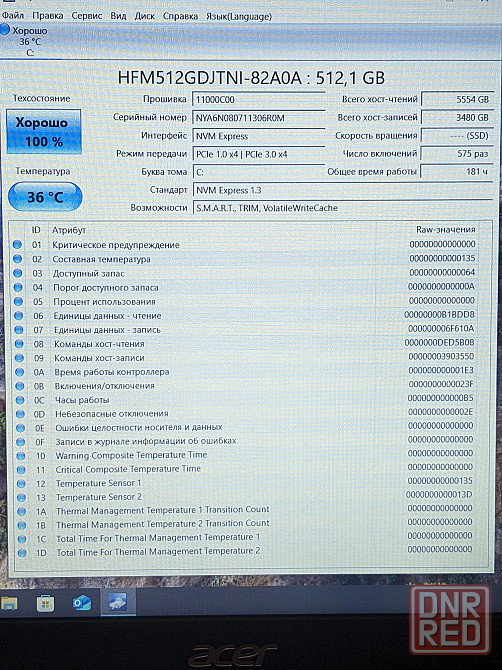The width and height of the screenshot is (502, 670).
Task: Select the C: drive status indicator
Action: [x=24, y=41]
